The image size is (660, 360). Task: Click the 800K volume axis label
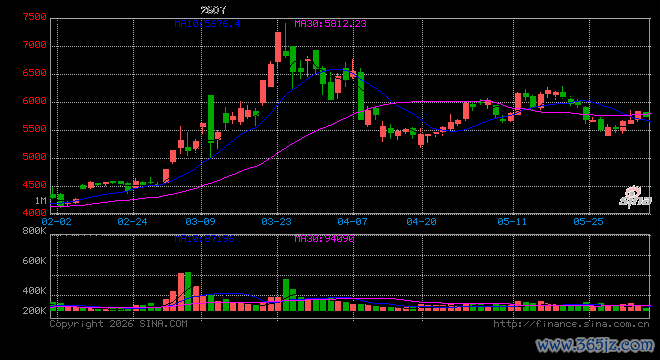[x=35, y=231]
